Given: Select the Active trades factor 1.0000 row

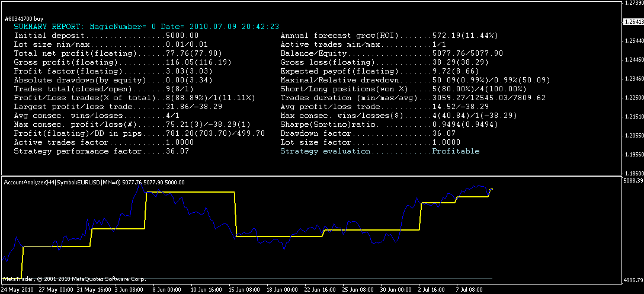Looking at the screenshot, I should tap(104, 142).
